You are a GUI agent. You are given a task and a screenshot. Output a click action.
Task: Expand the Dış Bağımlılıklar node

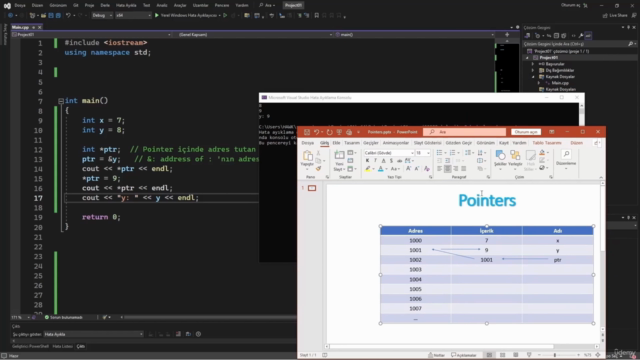(533, 70)
